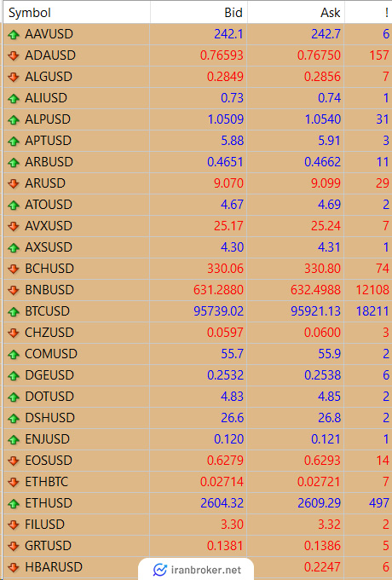
Task: Open the iranbroker.net link
Action: coord(196,570)
